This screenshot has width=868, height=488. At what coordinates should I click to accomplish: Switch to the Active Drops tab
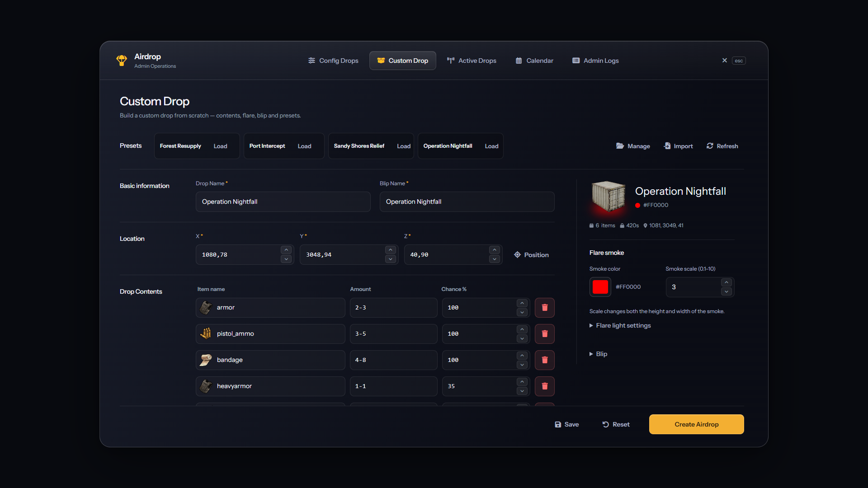472,61
